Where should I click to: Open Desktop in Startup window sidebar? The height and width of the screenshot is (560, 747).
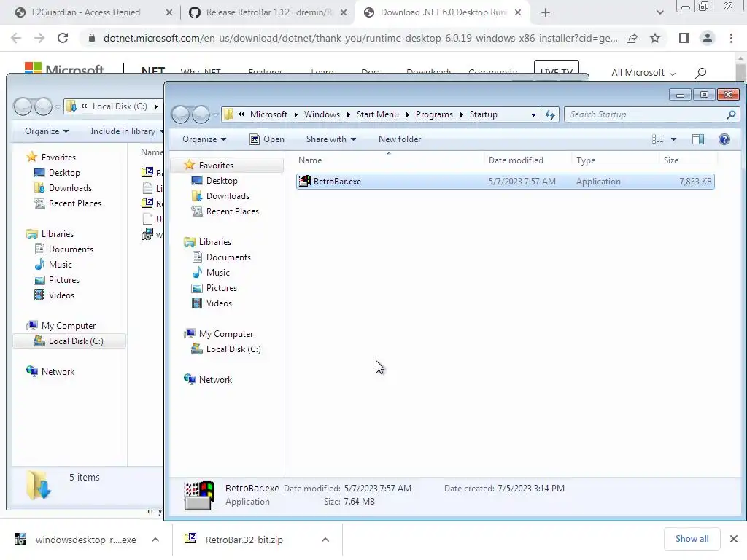222,181
